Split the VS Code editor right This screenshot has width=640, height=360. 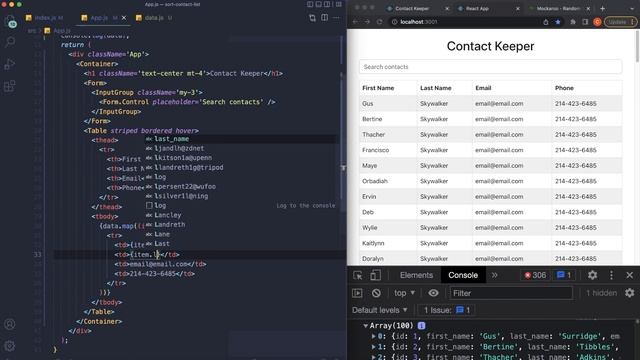tap(324, 18)
